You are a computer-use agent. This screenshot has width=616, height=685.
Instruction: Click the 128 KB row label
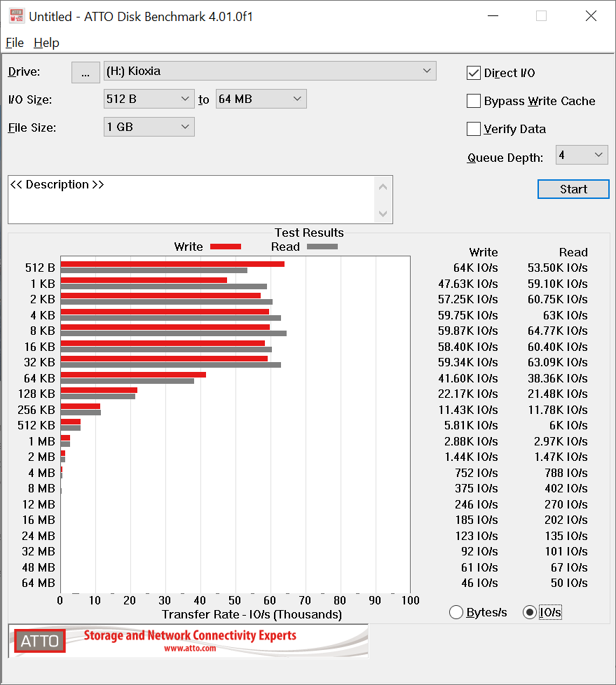pyautogui.click(x=36, y=394)
